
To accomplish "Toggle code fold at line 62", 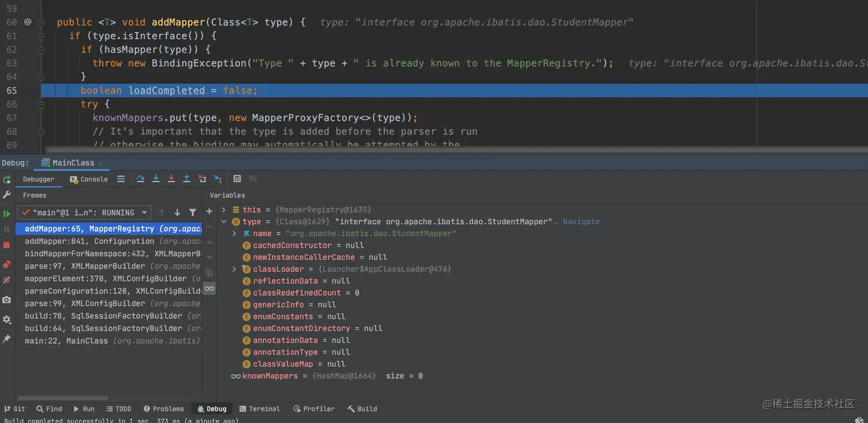I will click(x=41, y=50).
